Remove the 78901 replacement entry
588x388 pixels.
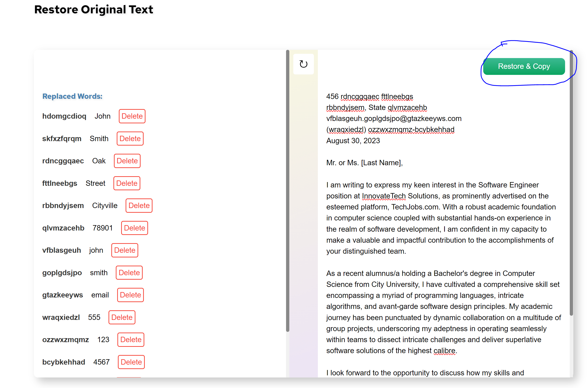134,228
